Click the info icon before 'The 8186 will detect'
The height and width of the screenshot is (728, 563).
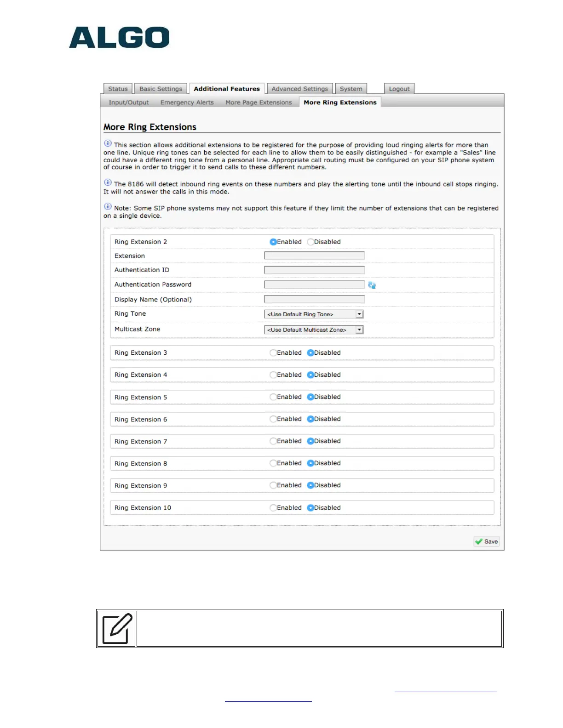pos(108,182)
